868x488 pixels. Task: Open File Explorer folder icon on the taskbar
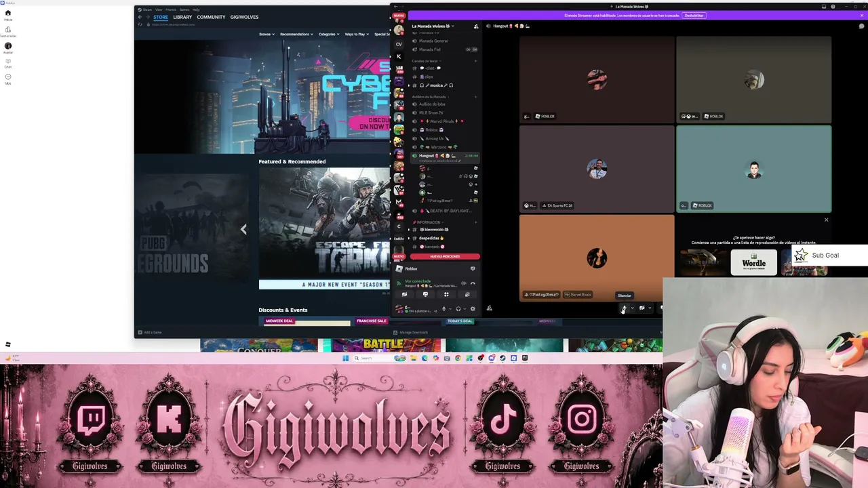coord(413,358)
